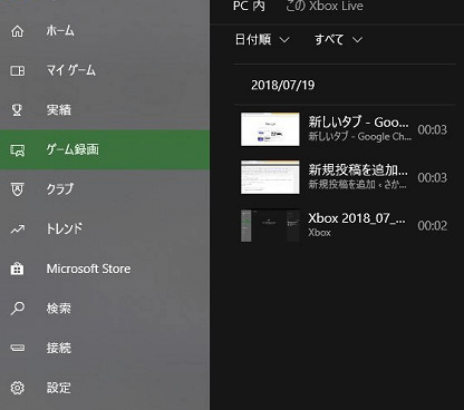Open the 新しいタブ - Goo... recording thumbnail
Viewport: 464px width, 410px height.
click(x=270, y=129)
